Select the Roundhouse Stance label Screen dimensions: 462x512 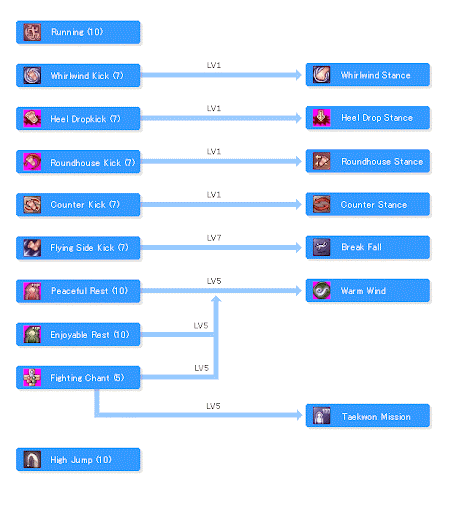(382, 162)
